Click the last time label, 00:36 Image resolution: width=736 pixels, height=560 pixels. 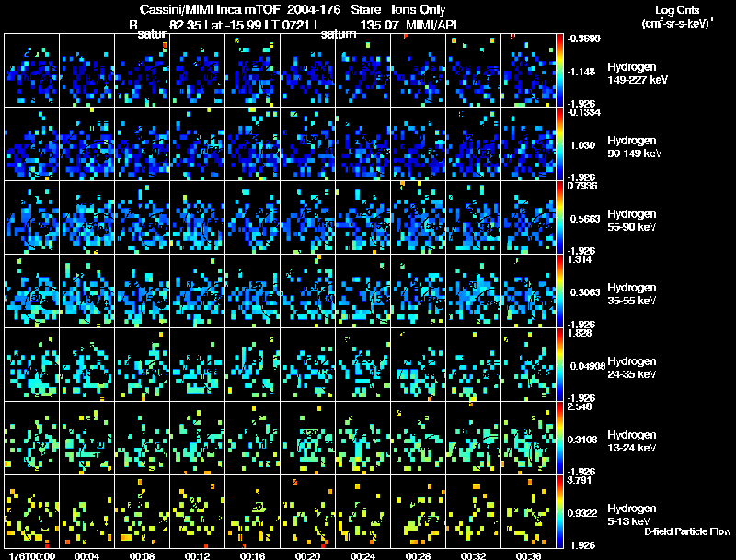tap(528, 556)
